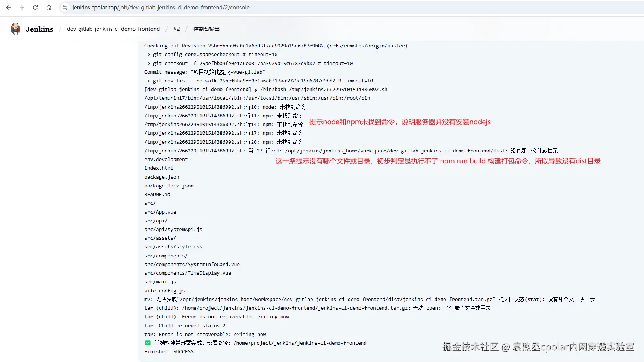This screenshot has height=362, width=644.
Task: Click 'package-lock.json' in the output
Action: point(169,186)
